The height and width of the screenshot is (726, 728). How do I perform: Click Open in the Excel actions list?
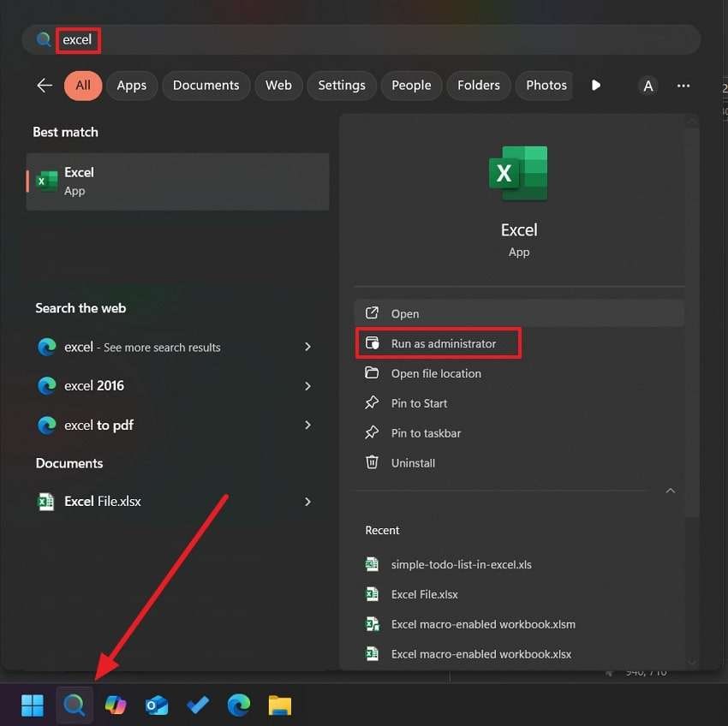click(519, 313)
